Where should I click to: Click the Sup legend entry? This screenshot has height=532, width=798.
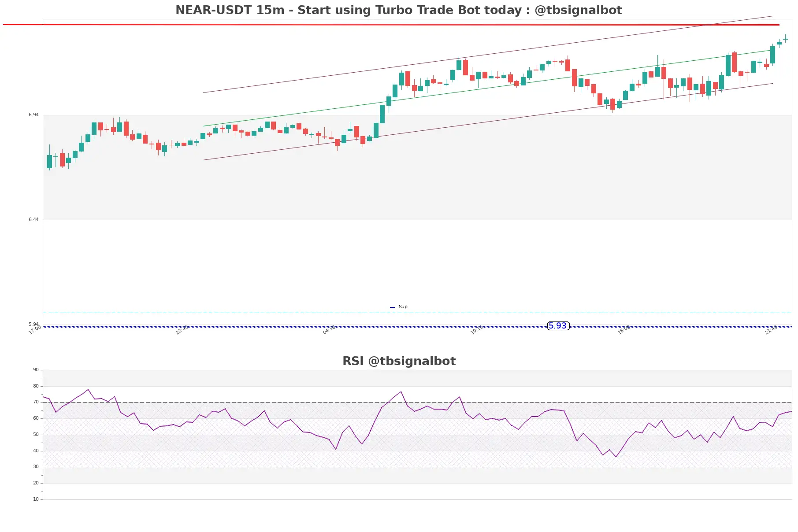(x=399, y=307)
